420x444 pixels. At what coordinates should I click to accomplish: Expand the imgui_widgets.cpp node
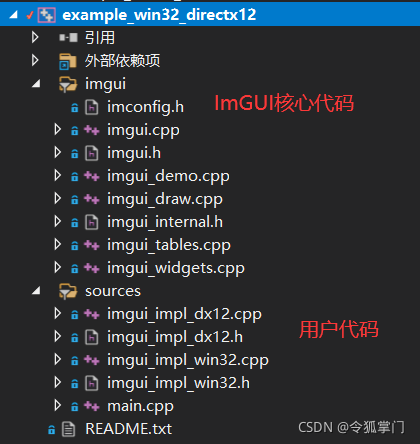pyautogui.click(x=58, y=268)
